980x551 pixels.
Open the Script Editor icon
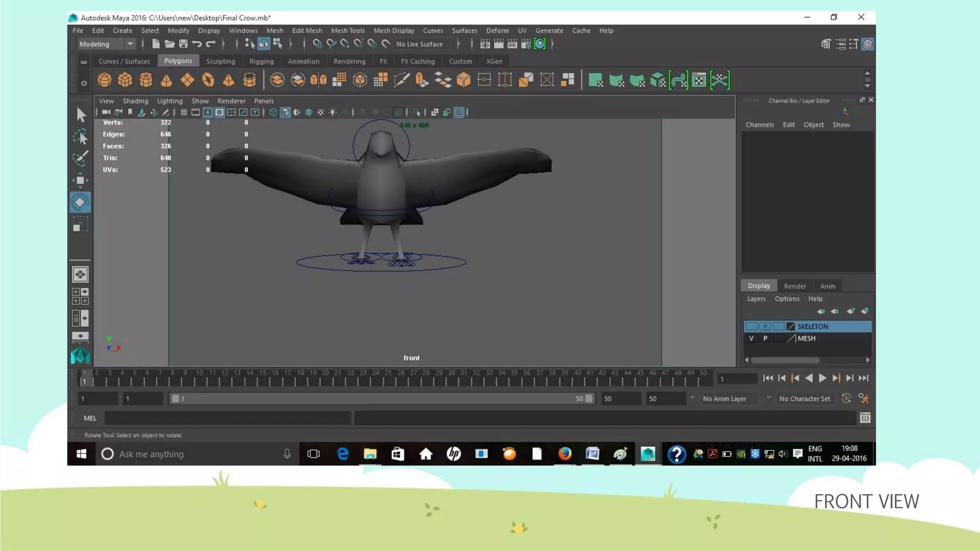[x=865, y=418]
